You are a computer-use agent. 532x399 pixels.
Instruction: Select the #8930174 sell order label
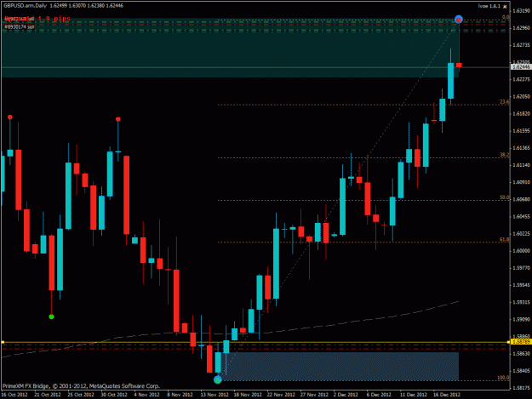20,26
